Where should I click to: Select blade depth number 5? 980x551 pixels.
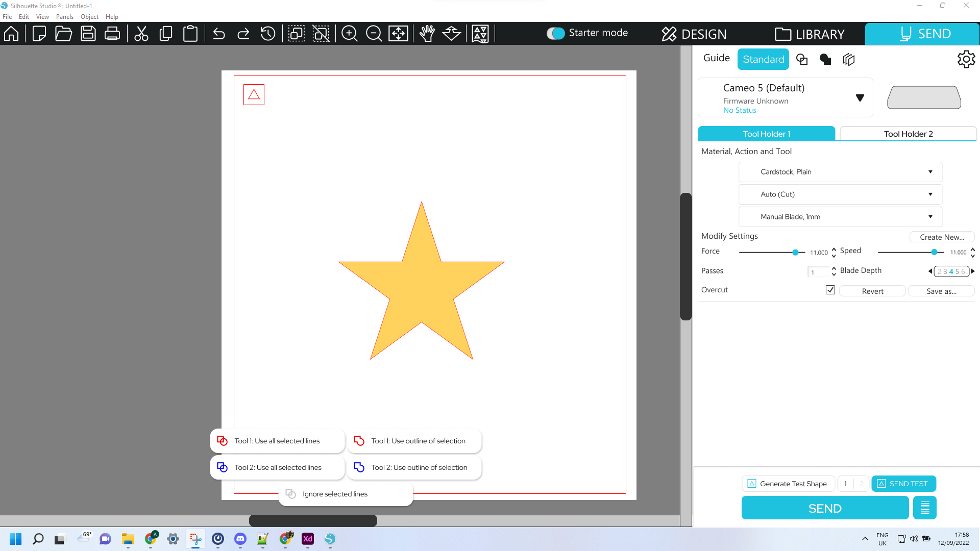point(957,271)
